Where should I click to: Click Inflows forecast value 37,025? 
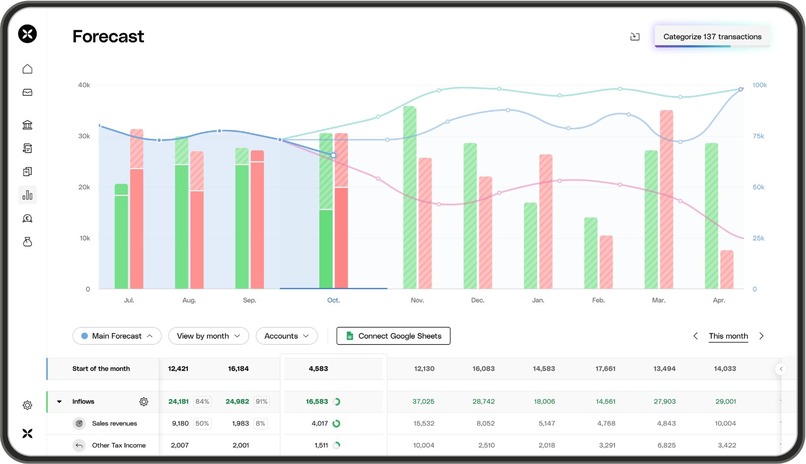(423, 402)
